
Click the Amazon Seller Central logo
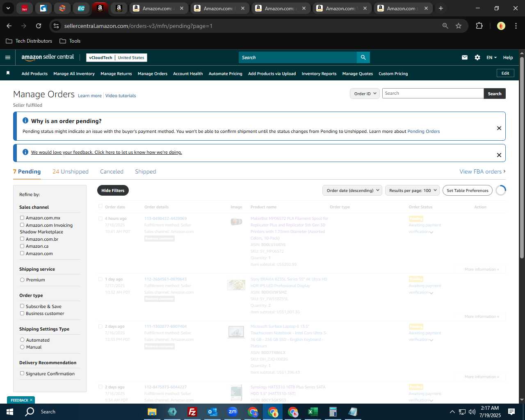(x=48, y=57)
